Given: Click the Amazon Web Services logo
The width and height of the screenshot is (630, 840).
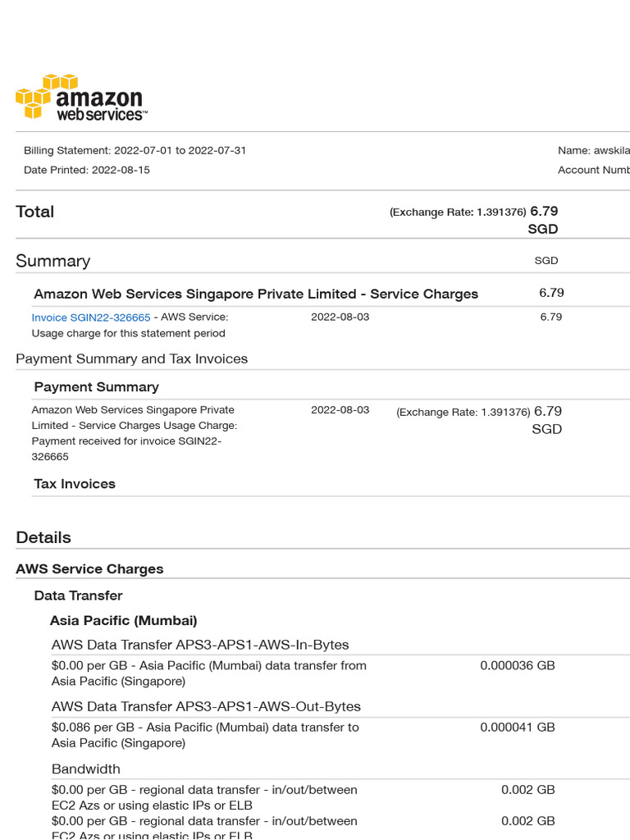Looking at the screenshot, I should (81, 97).
